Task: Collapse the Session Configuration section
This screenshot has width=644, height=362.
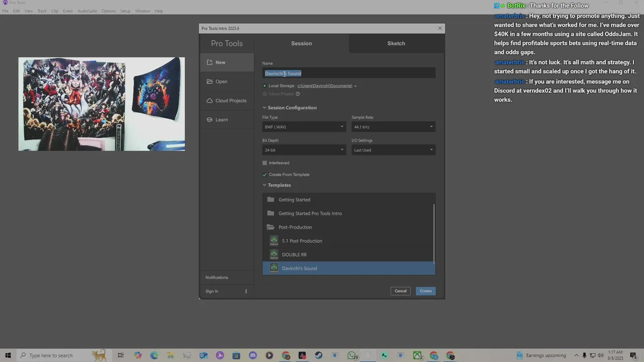Action: coord(264,108)
